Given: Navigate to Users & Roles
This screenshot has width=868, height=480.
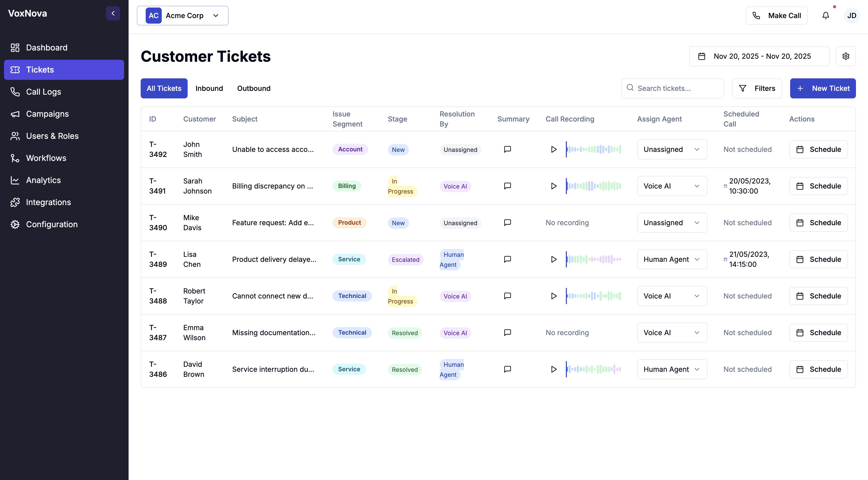Looking at the screenshot, I should point(52,136).
